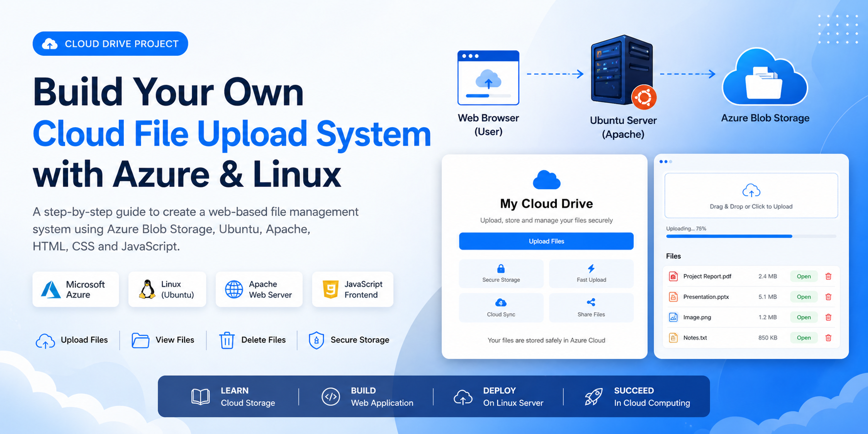
Task: Select LEARN Cloud Storage in bottom bar
Action: [x=233, y=397]
